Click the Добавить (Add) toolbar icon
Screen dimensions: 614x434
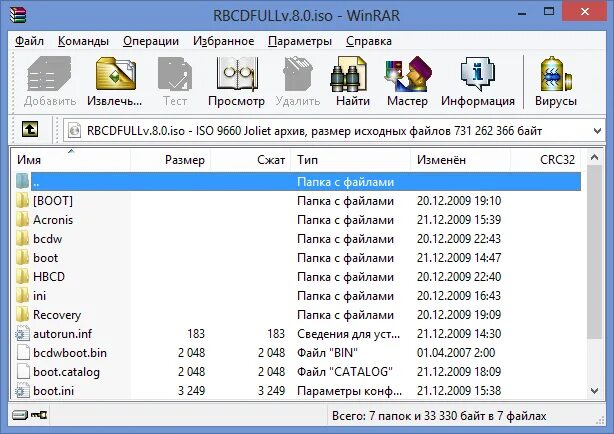click(x=49, y=74)
